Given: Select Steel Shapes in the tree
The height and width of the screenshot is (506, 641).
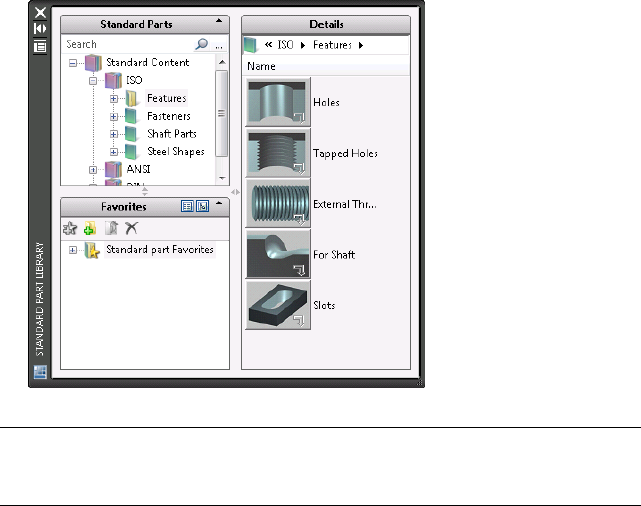Looking at the screenshot, I should [176, 152].
